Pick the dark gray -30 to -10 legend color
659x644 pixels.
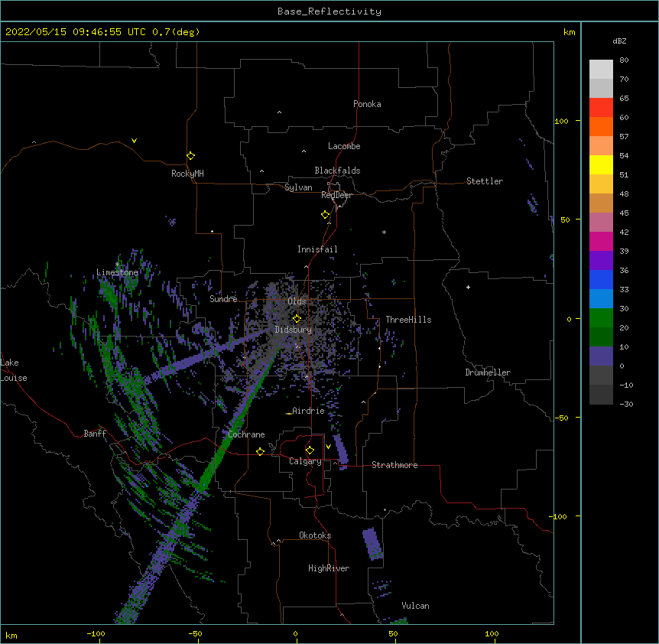601,395
